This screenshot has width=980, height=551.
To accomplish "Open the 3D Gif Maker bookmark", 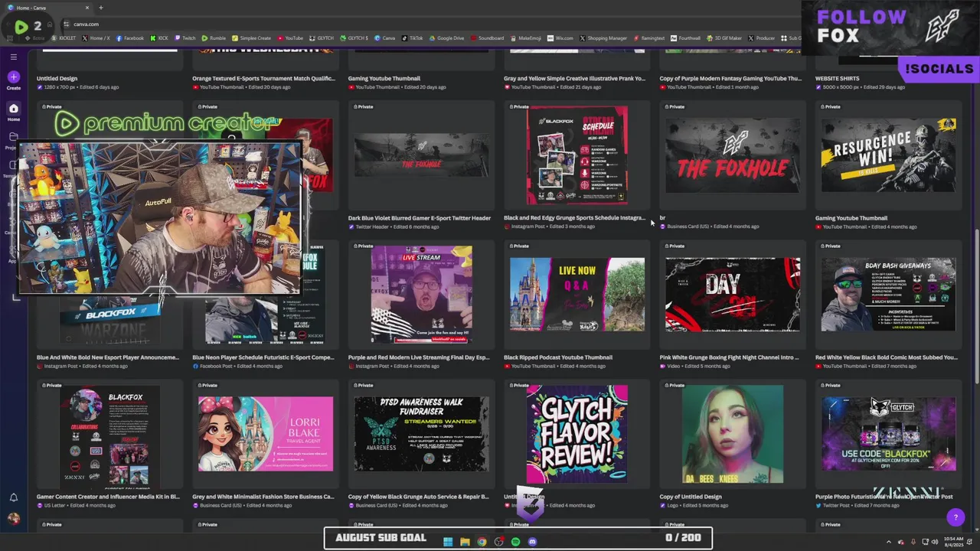I will point(724,37).
